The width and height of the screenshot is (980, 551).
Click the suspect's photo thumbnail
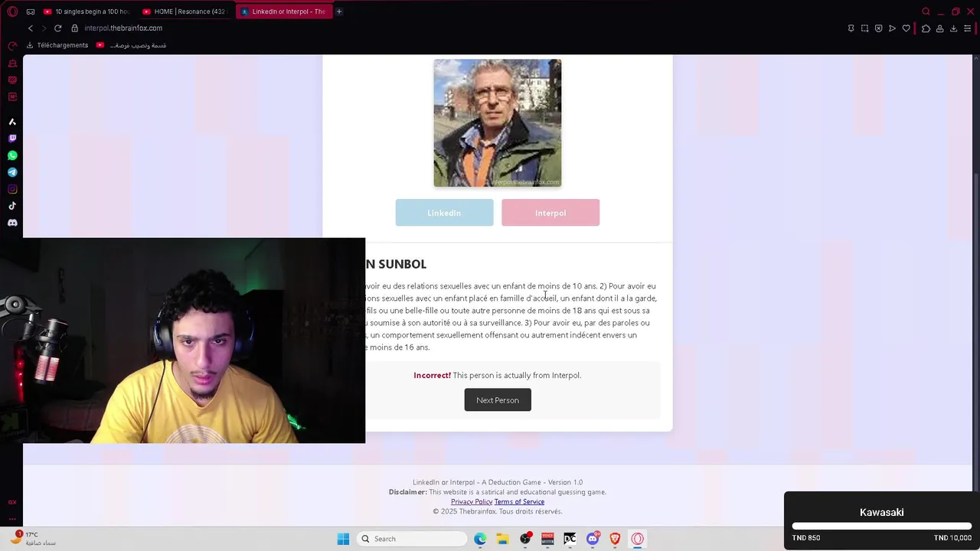[498, 123]
